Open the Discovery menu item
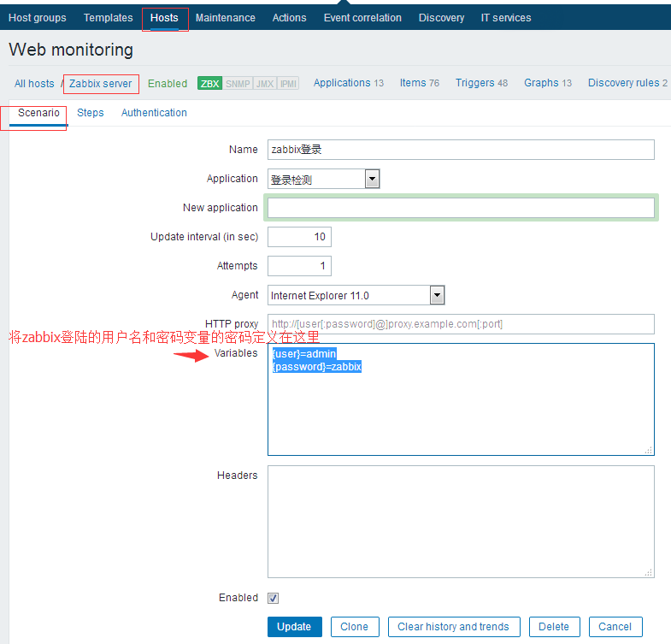The height and width of the screenshot is (644, 671). click(x=441, y=18)
